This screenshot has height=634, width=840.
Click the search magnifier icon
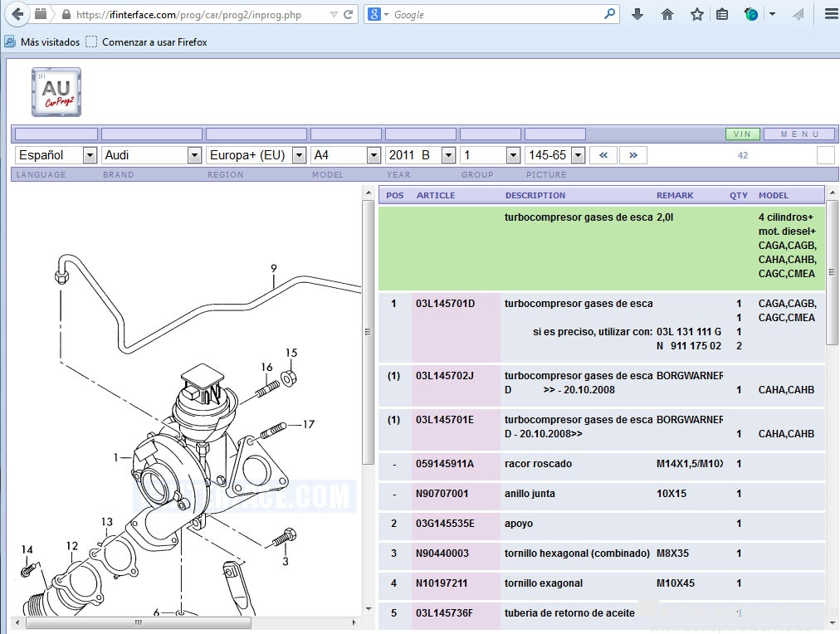pos(609,14)
